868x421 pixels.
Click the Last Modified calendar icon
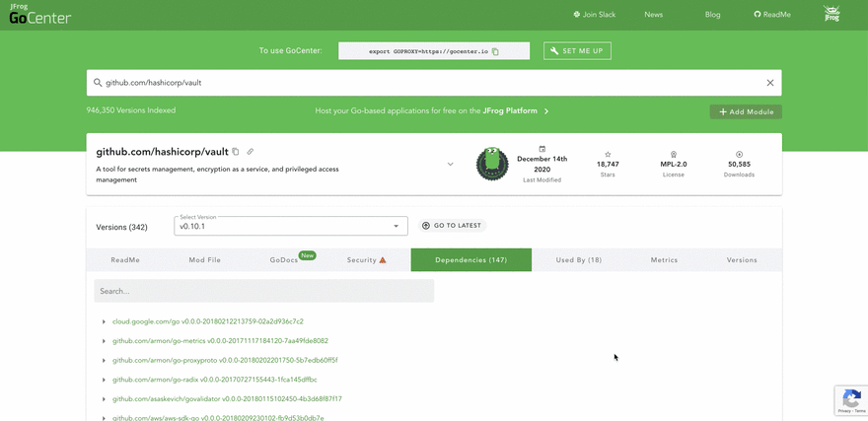[x=542, y=149]
